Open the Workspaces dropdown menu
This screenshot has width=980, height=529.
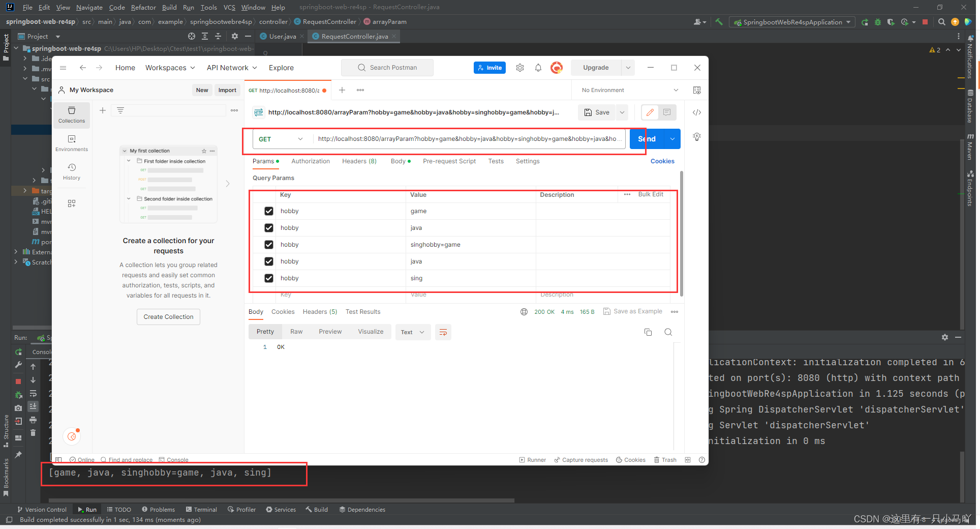(170, 68)
